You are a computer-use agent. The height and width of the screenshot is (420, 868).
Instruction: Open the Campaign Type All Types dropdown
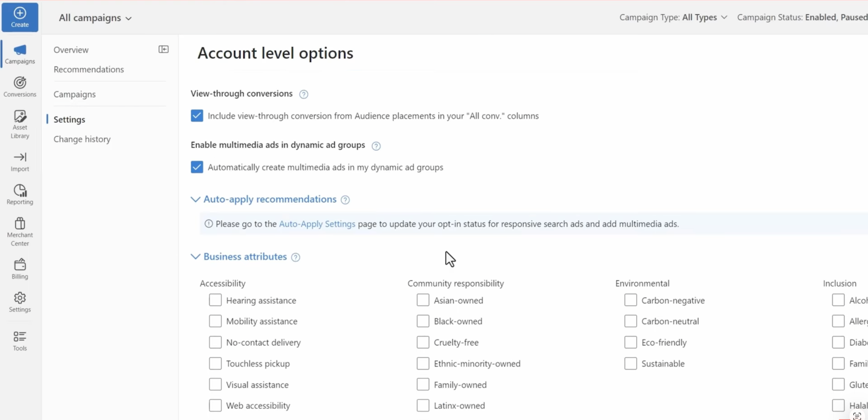coord(673,17)
